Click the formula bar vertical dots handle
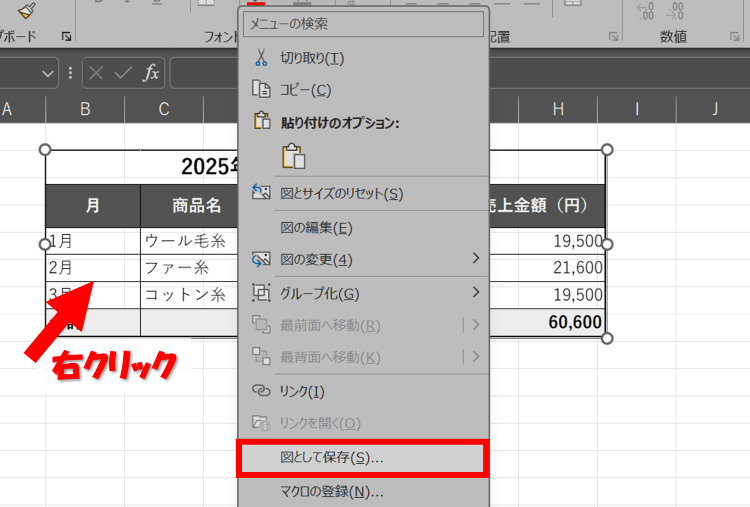The image size is (750, 507). tap(70, 73)
